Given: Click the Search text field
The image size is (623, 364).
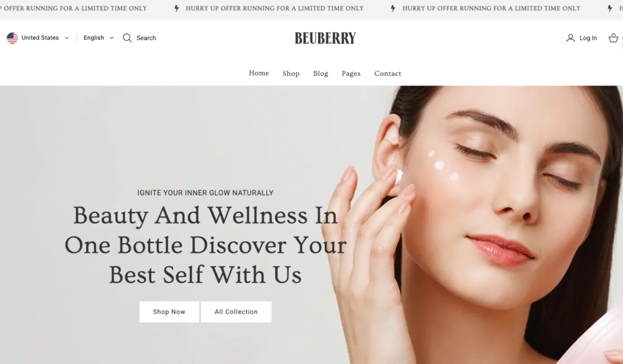Looking at the screenshot, I should click(x=146, y=38).
